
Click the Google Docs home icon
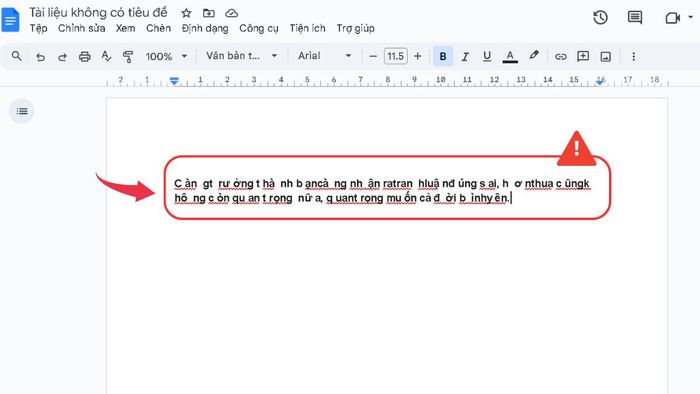tap(10, 20)
